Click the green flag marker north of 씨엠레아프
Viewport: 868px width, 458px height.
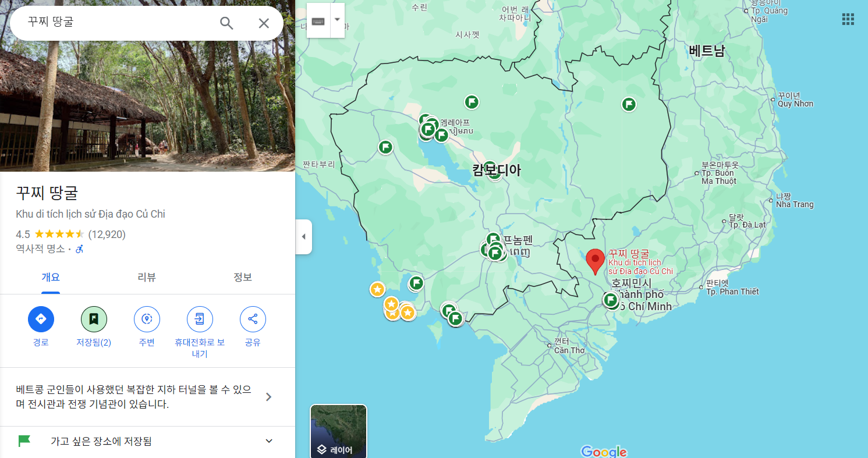pos(472,102)
